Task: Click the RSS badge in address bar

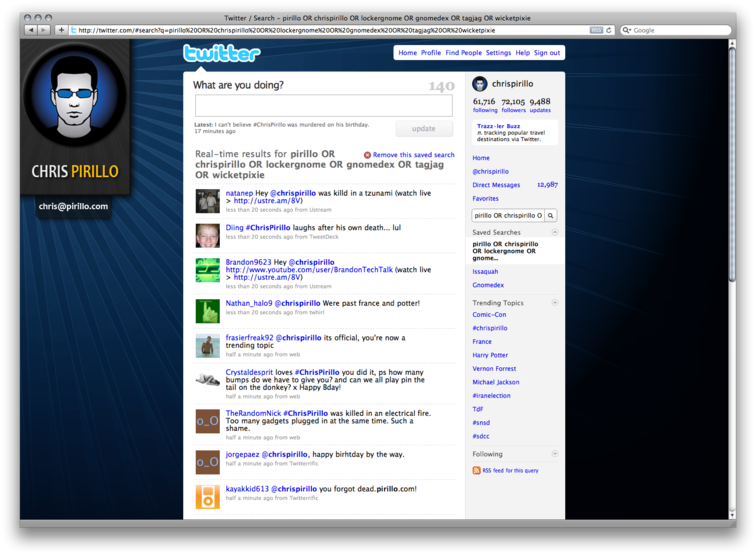Action: 596,30
